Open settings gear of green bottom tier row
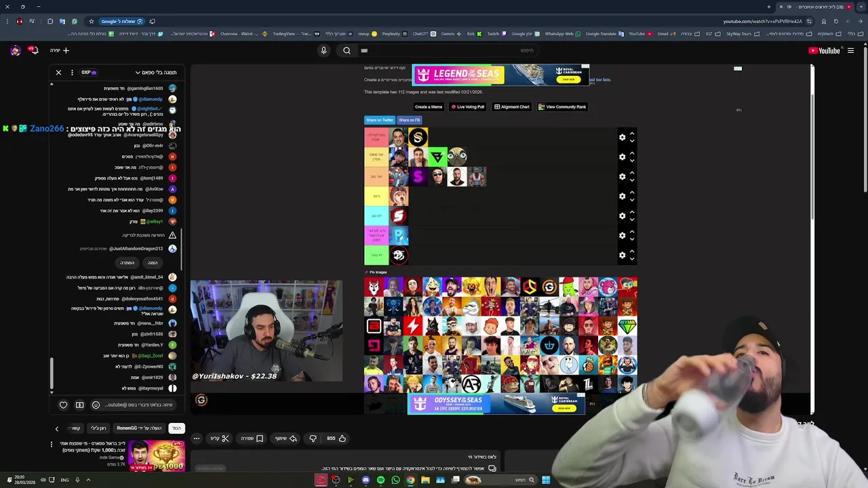Image resolution: width=868 pixels, height=488 pixels. click(x=622, y=255)
